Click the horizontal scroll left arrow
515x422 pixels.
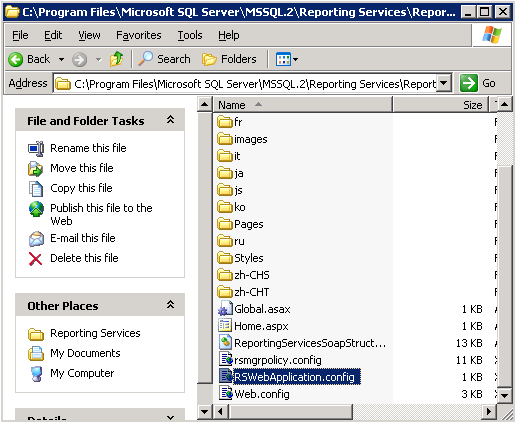pos(220,411)
